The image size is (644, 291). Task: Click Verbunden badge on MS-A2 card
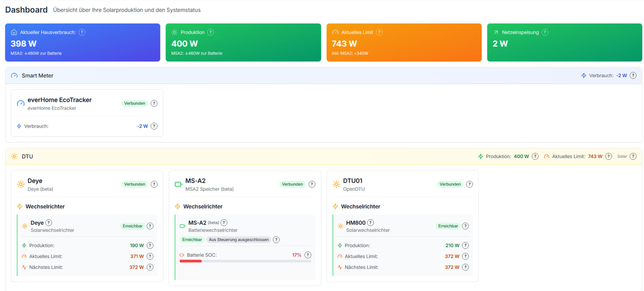tap(292, 184)
